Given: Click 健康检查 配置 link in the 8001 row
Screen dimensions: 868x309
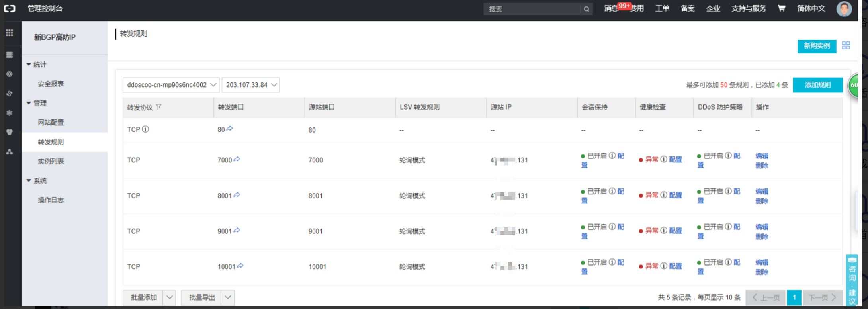Looking at the screenshot, I should [x=676, y=195].
